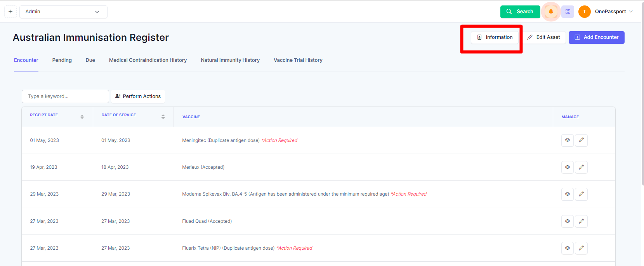The height and width of the screenshot is (266, 644).
Task: Click Moderna Spikevax Action Required text
Action: pos(409,194)
